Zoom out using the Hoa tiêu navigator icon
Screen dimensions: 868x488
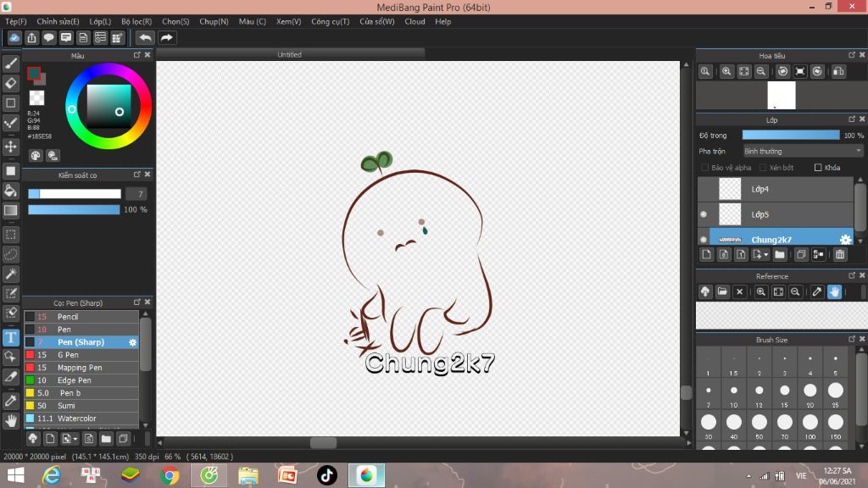click(761, 71)
